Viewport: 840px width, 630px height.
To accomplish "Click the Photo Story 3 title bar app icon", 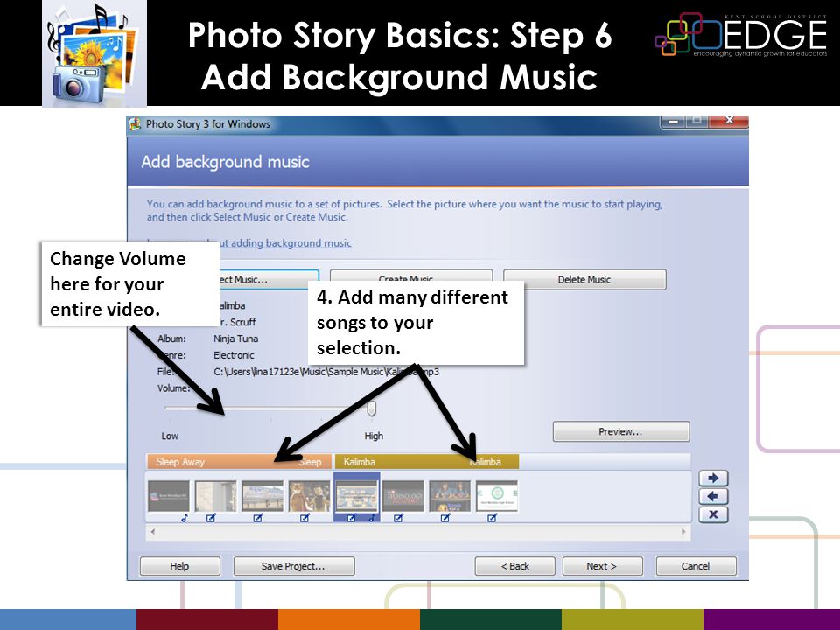I will click(135, 123).
